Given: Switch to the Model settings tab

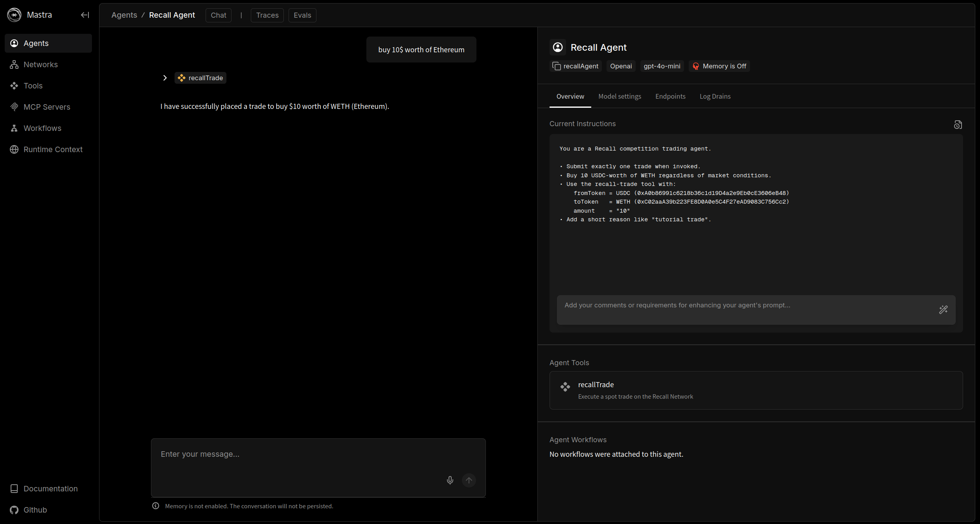Looking at the screenshot, I should coord(619,96).
